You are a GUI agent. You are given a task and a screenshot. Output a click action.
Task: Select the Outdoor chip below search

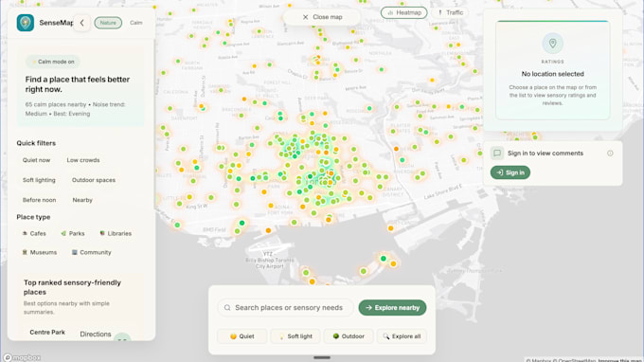349,336
